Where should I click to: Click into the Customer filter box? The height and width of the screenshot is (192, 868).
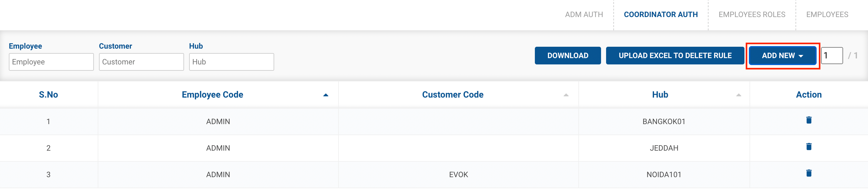[x=141, y=62]
